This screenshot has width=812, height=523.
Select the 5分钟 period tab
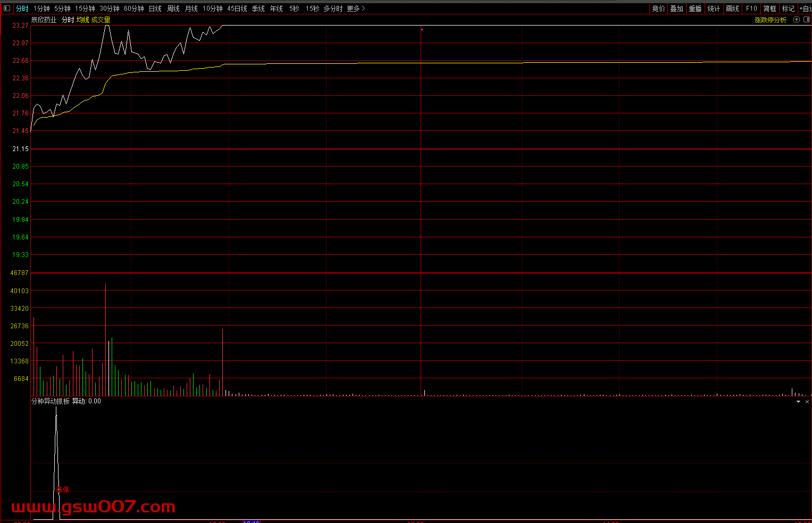coord(62,9)
